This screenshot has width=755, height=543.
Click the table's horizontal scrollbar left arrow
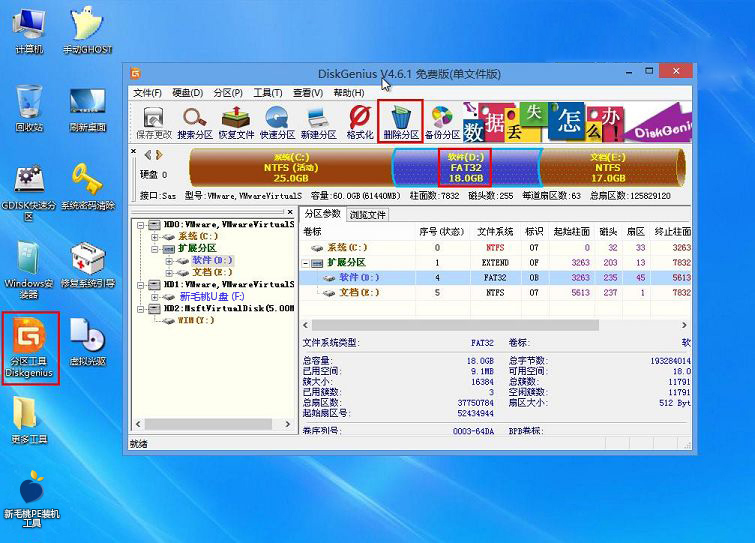[x=305, y=325]
